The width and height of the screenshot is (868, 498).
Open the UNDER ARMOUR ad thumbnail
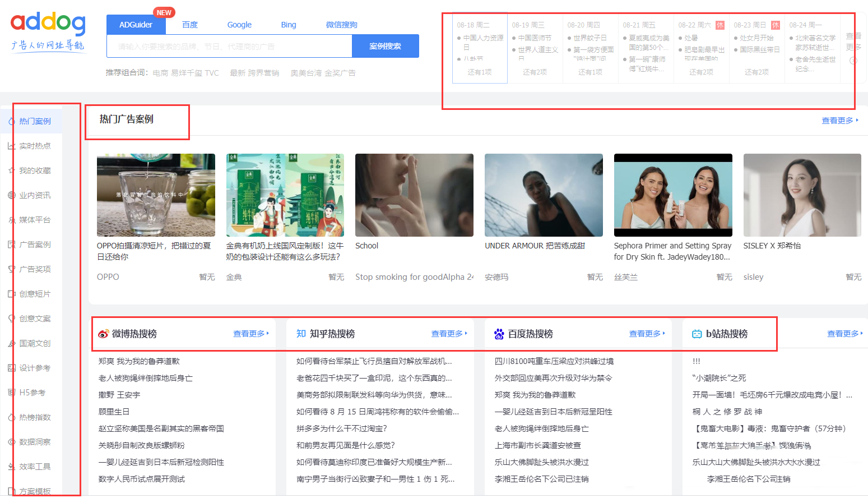[x=544, y=195]
